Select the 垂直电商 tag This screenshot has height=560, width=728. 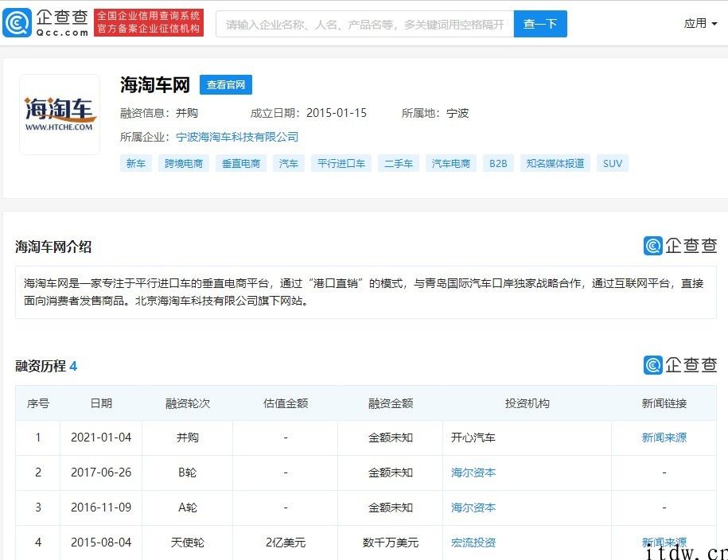[x=241, y=163]
